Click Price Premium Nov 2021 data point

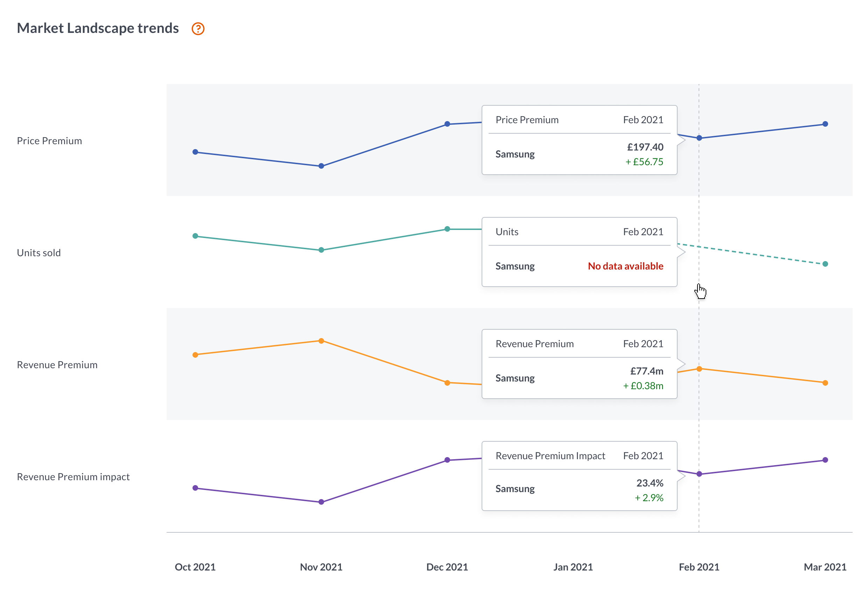(x=321, y=166)
